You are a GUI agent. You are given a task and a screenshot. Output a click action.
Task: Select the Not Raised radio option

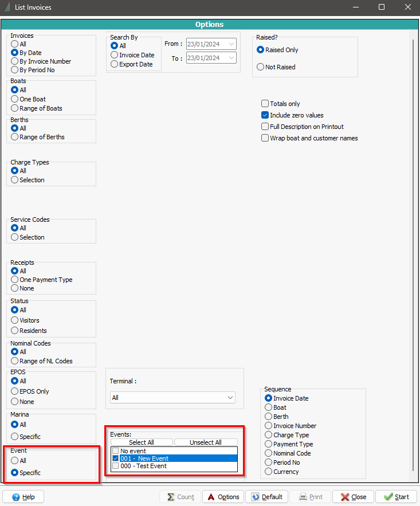pyautogui.click(x=261, y=67)
